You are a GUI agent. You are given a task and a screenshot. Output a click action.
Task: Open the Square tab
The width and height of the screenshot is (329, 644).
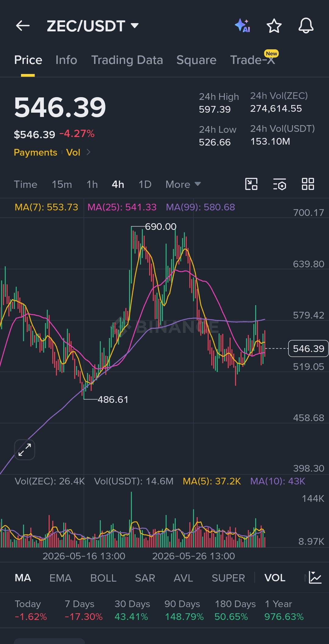196,60
